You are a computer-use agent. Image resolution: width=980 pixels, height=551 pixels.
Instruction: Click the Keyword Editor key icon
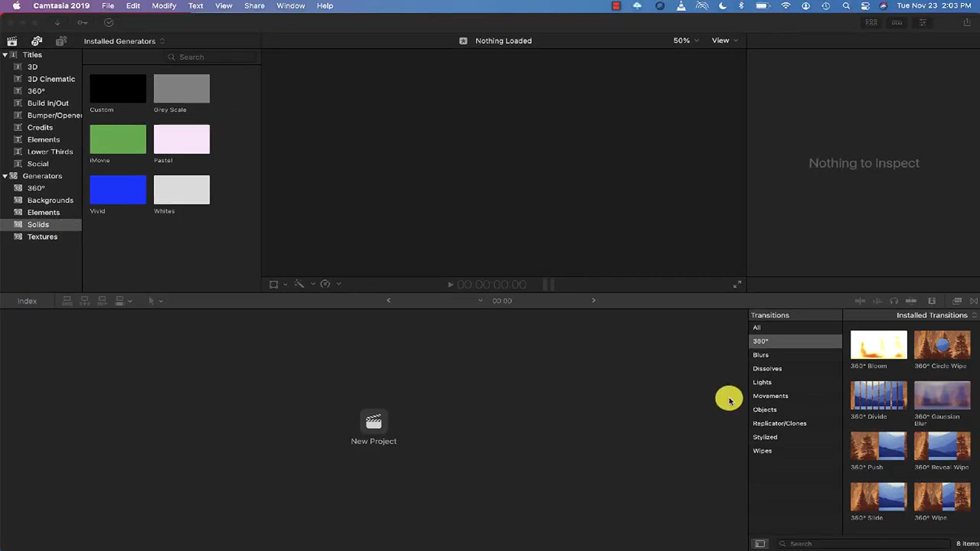[82, 22]
